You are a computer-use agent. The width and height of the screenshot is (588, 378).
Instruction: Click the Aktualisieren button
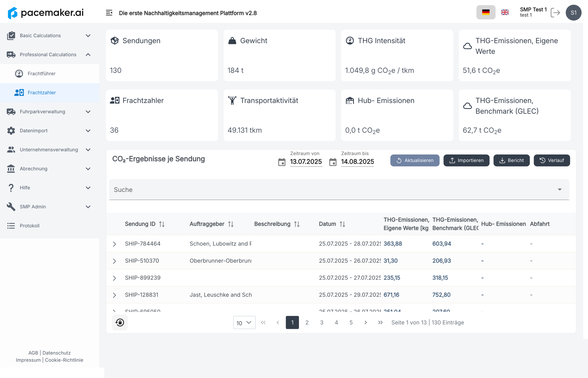click(x=415, y=160)
